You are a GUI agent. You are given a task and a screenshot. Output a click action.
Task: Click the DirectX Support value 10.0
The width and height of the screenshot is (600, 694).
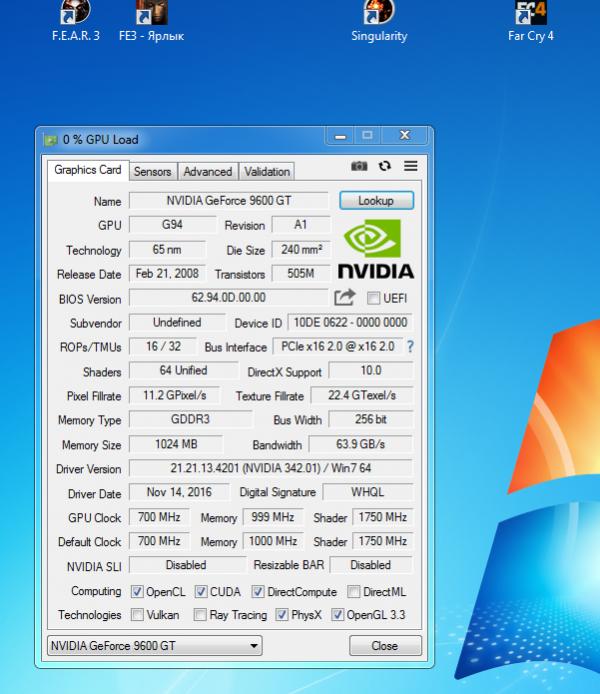click(371, 370)
